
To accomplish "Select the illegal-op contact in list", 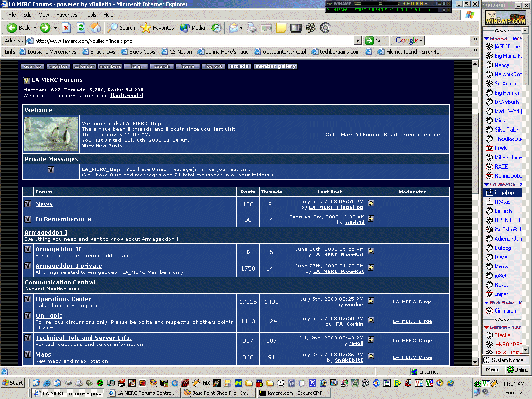I will tap(504, 193).
